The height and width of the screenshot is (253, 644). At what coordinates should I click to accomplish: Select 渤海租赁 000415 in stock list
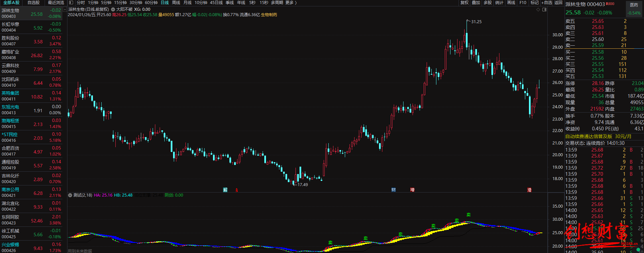click(31, 123)
